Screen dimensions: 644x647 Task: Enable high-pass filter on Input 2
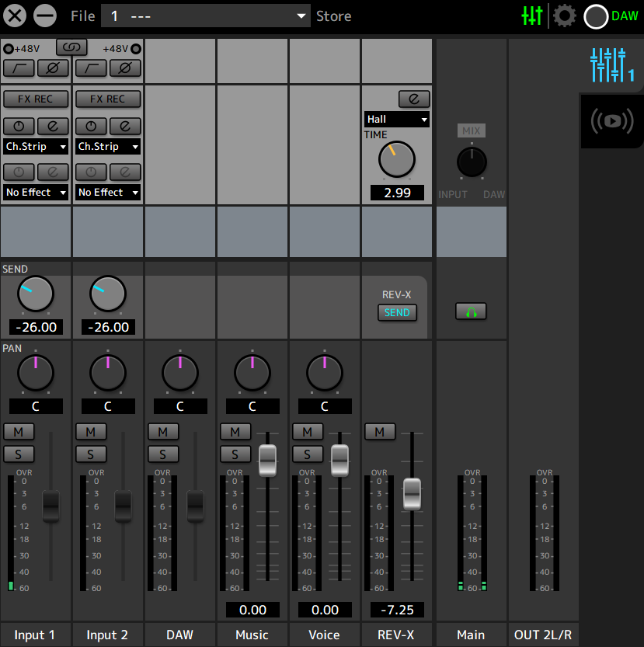click(x=91, y=68)
